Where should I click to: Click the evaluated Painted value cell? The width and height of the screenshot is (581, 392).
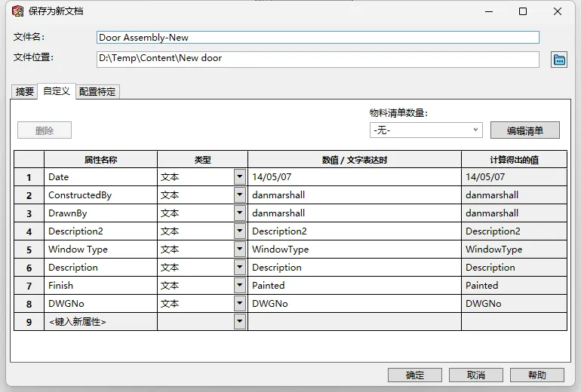pos(514,286)
